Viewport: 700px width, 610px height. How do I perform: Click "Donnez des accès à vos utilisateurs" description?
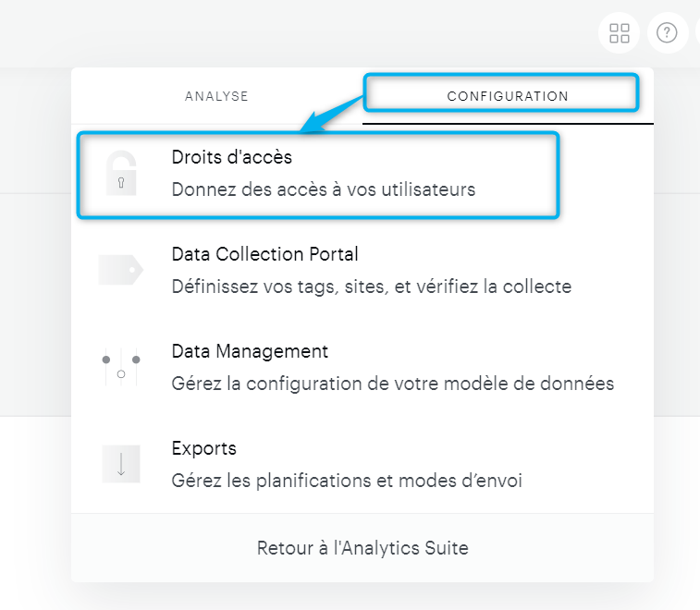(324, 190)
